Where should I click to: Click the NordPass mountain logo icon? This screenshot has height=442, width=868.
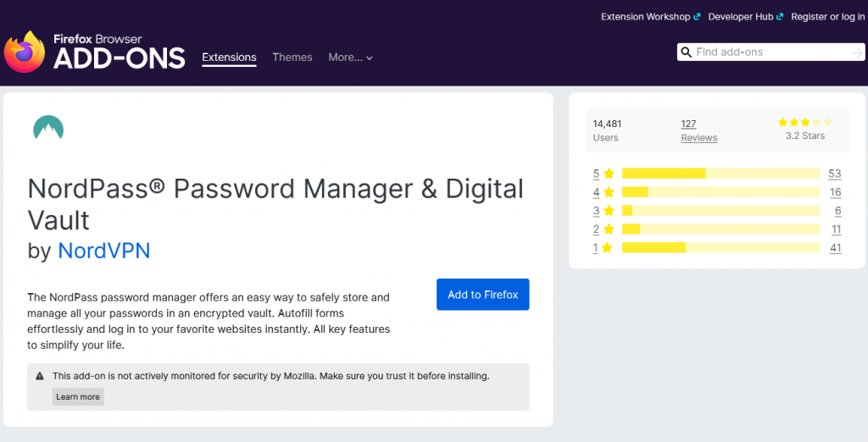(x=48, y=127)
